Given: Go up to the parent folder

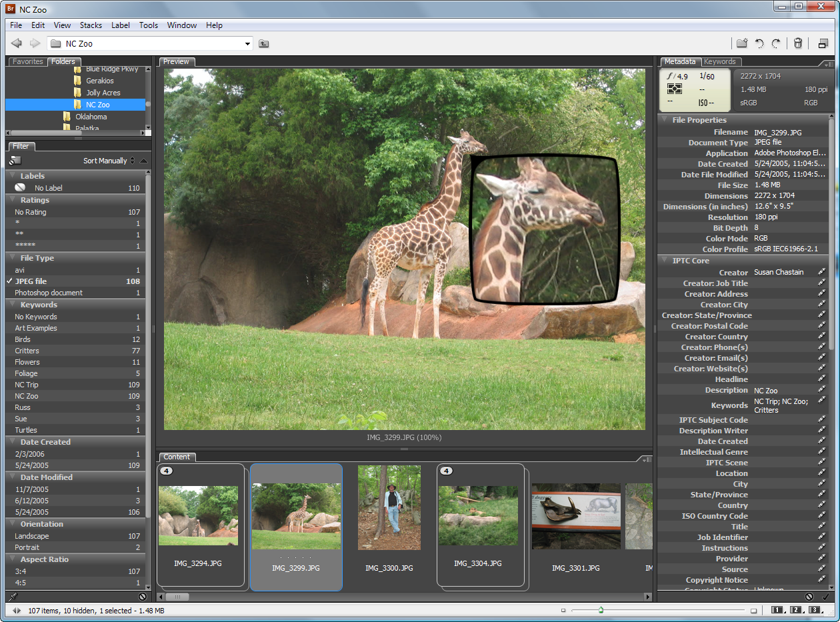Looking at the screenshot, I should coord(264,44).
